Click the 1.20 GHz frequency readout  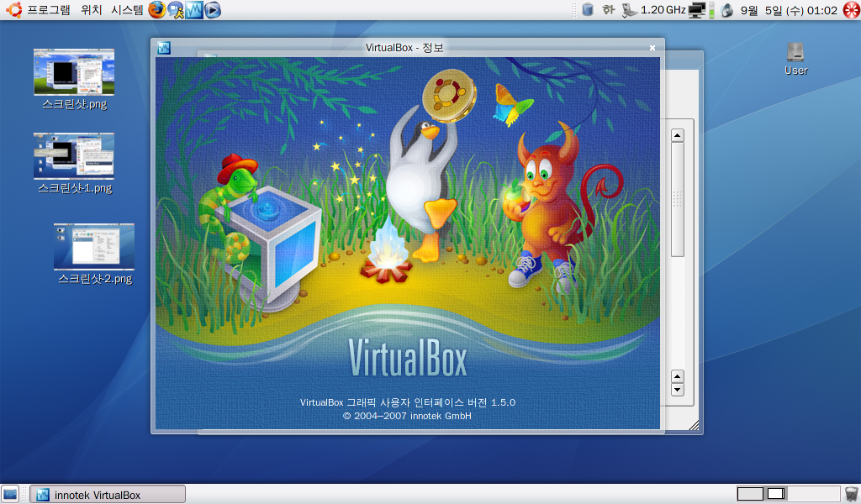[663, 10]
